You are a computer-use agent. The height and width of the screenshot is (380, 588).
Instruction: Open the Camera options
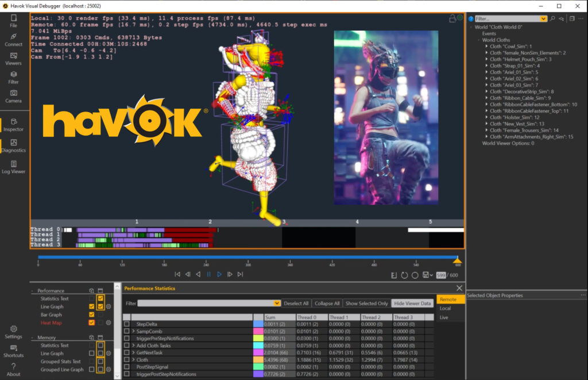(14, 97)
